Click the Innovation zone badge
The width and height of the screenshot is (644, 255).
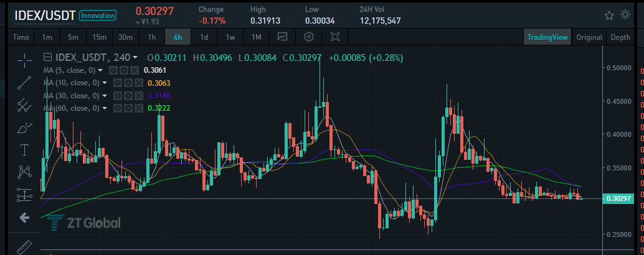click(x=98, y=16)
